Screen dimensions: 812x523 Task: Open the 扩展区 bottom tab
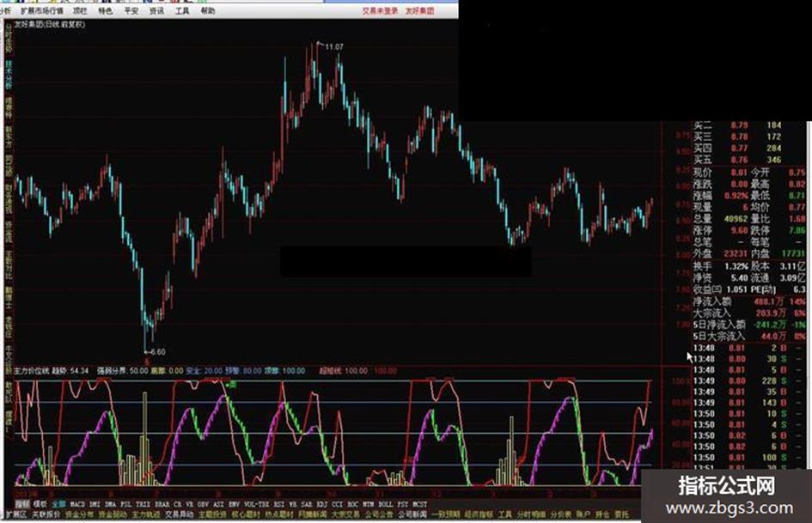point(16,514)
